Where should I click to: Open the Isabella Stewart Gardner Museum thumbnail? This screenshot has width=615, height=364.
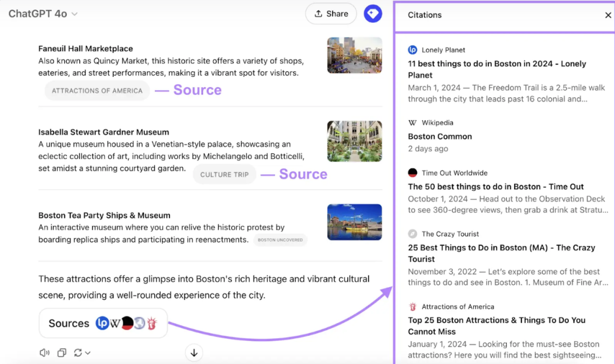pos(354,141)
